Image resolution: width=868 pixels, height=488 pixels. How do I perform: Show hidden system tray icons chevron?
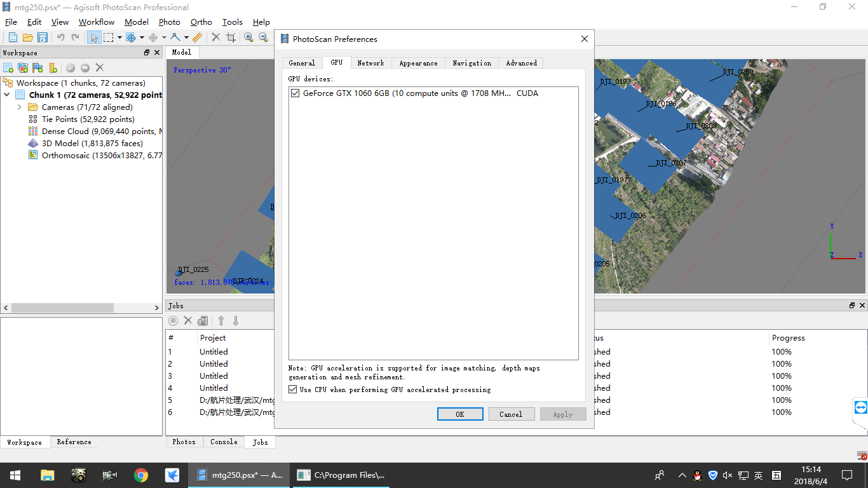point(682,475)
